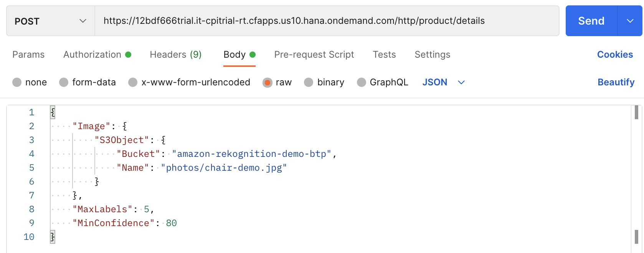
Task: Open the request Settings tab
Action: click(x=432, y=55)
